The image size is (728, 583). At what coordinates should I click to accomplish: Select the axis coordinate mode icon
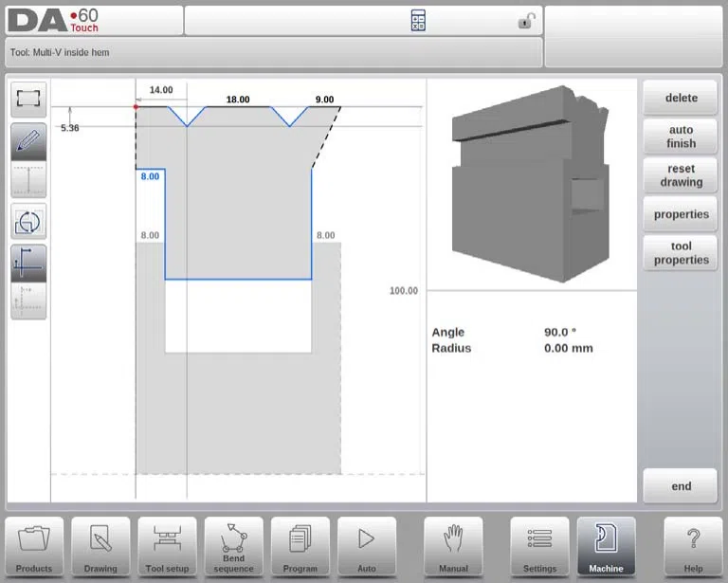coord(28,264)
